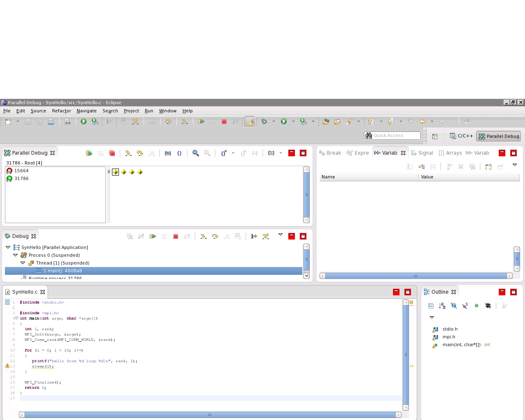This screenshot has height=420, width=525.
Task: Toggle alphabetical sort in Outline view
Action: [442, 306]
